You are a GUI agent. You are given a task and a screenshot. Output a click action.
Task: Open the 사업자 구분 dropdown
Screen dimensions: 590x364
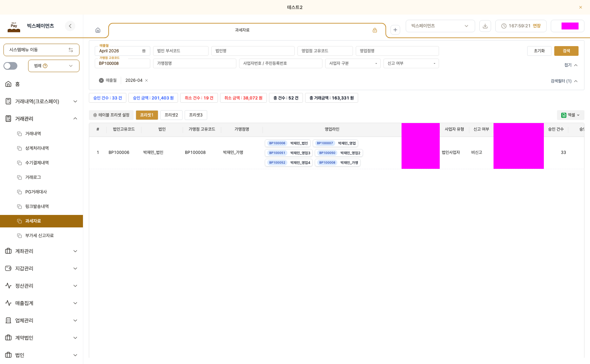(x=353, y=63)
